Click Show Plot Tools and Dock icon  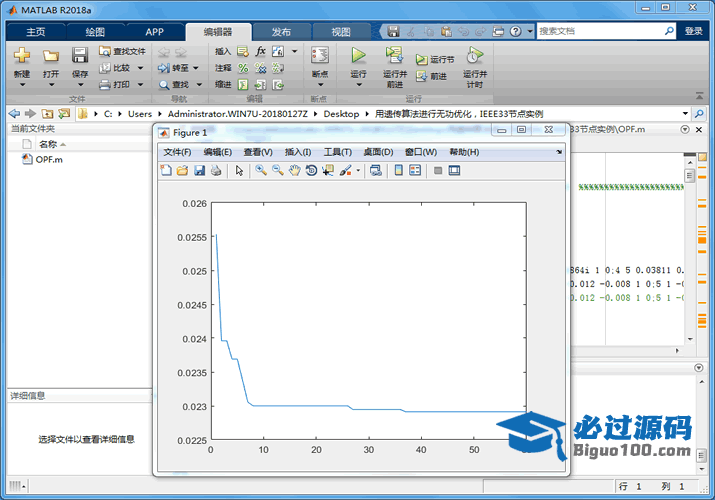[x=454, y=171]
